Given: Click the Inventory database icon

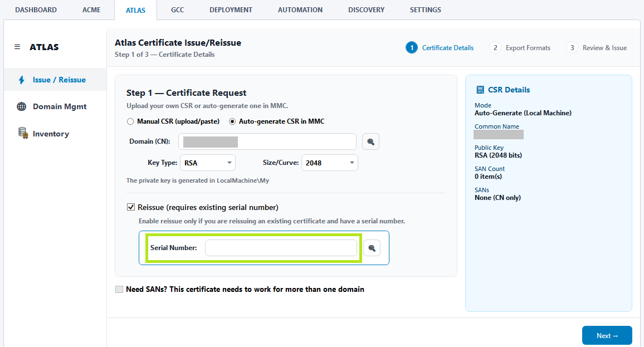Looking at the screenshot, I should point(23,133).
